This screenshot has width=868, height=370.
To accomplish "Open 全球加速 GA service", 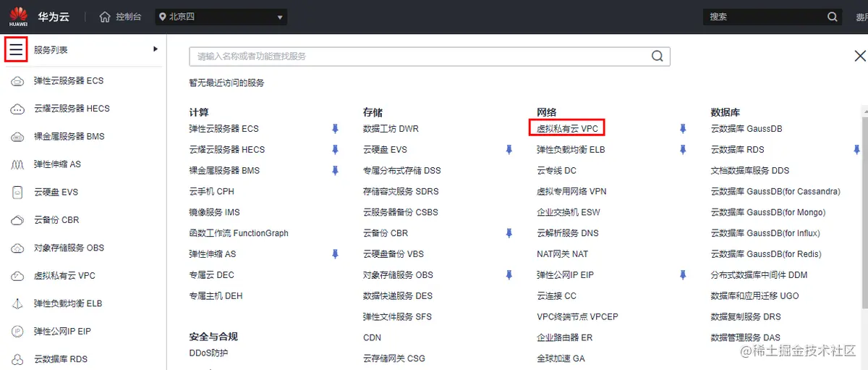I will click(561, 358).
